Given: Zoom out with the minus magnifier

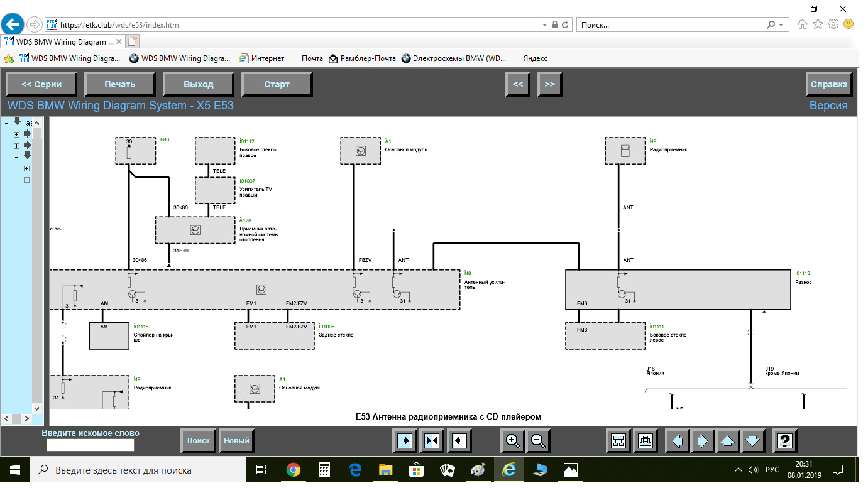Looking at the screenshot, I should coord(538,441).
